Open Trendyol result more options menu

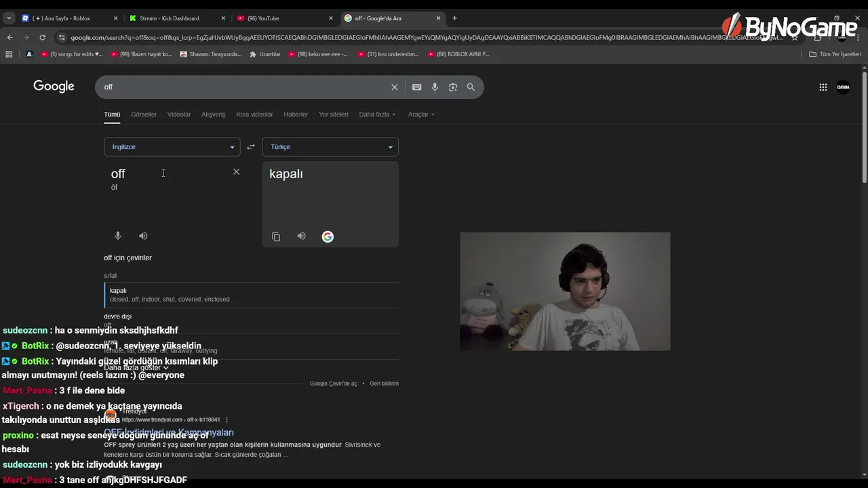pyautogui.click(x=226, y=420)
